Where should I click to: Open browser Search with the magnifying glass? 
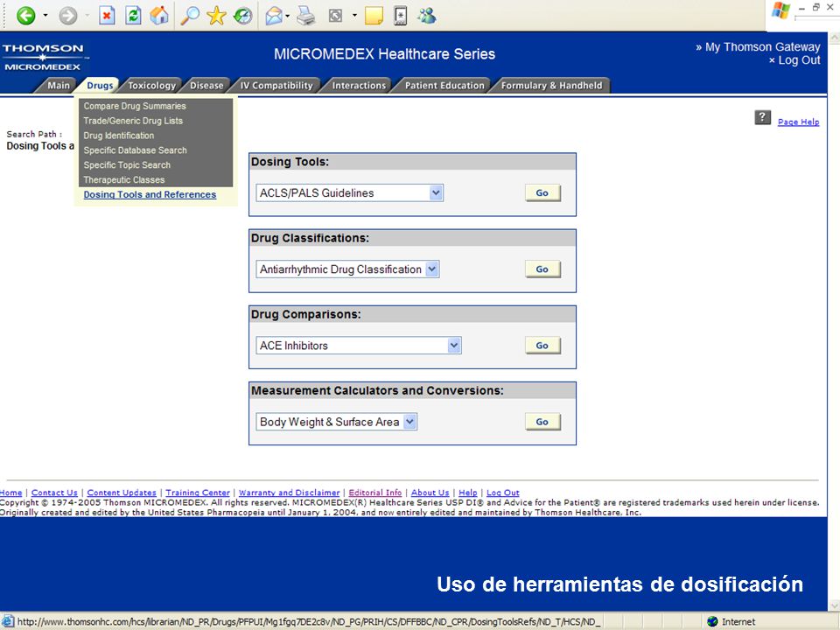click(x=189, y=16)
